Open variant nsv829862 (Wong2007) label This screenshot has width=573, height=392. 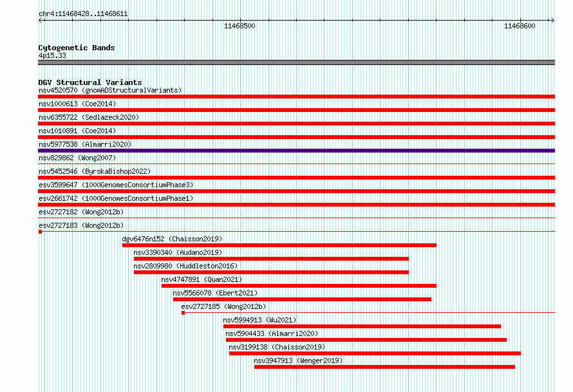tap(77, 158)
